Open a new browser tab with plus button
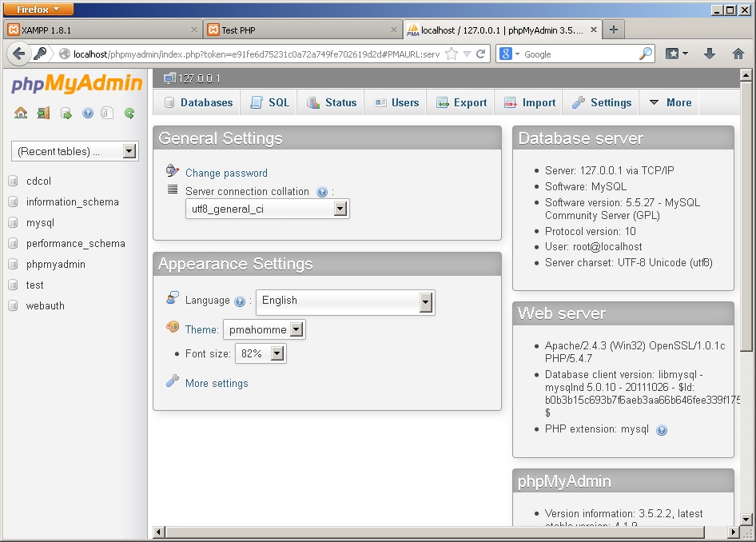This screenshot has height=542, width=756. click(613, 30)
